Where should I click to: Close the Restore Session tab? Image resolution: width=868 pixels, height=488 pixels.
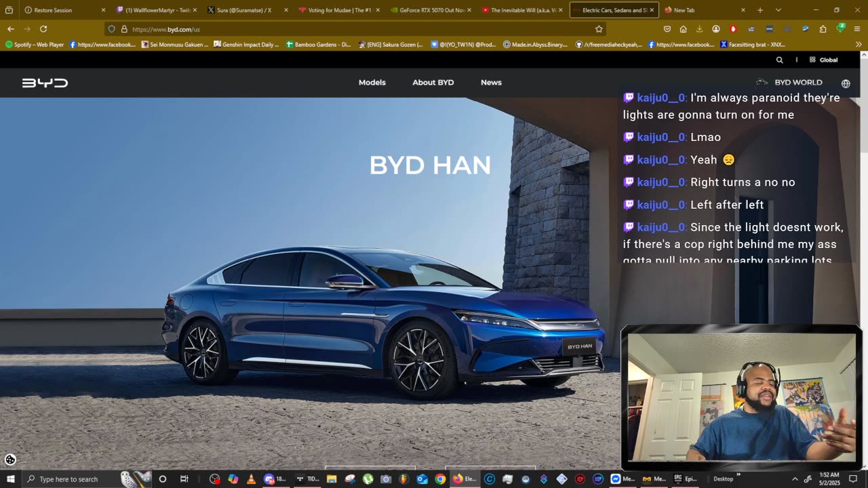pos(103,10)
